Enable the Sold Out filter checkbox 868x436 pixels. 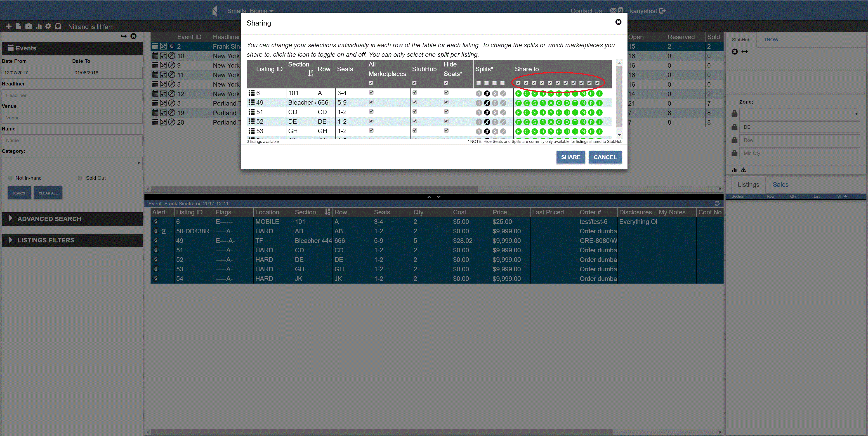tap(80, 178)
